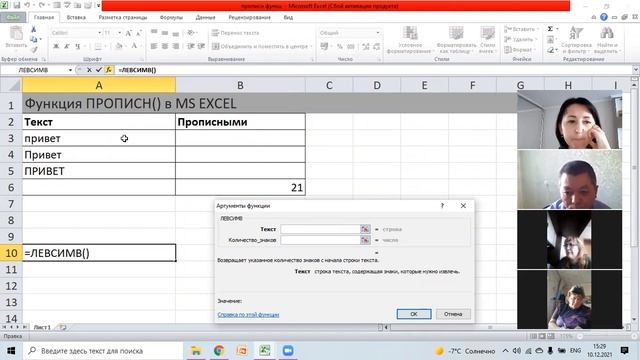The width and height of the screenshot is (640, 360).
Task: Click decrease decimal icon
Action: (376, 47)
